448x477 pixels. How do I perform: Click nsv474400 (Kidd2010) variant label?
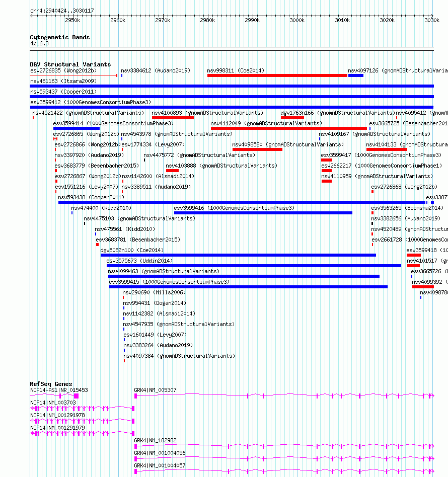pyautogui.click(x=101, y=208)
